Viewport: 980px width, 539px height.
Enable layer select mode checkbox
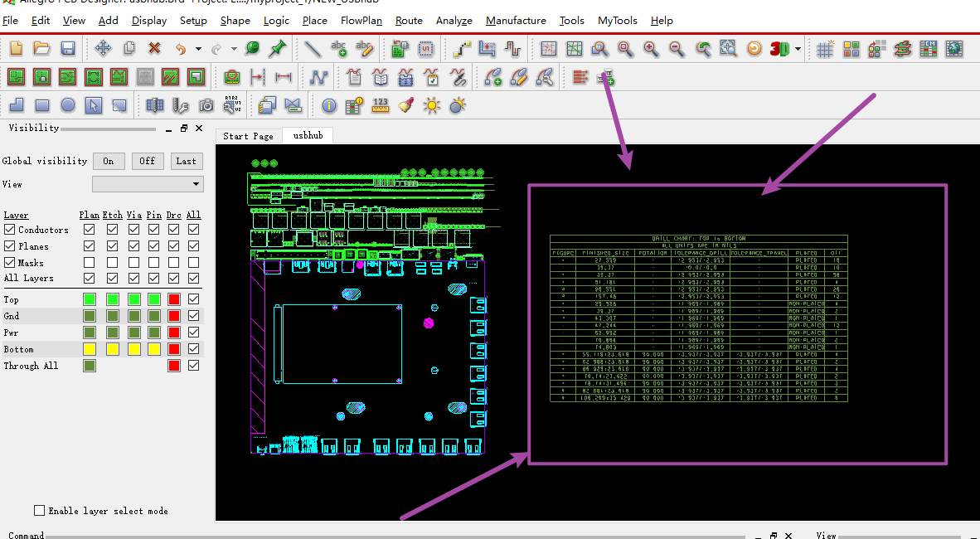pos(39,511)
